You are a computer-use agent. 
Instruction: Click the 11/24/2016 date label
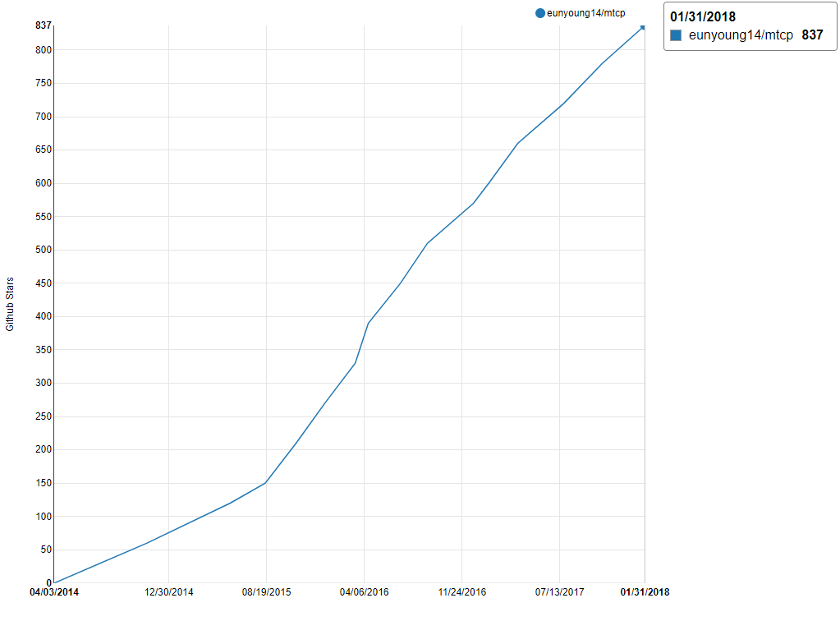pos(461,592)
